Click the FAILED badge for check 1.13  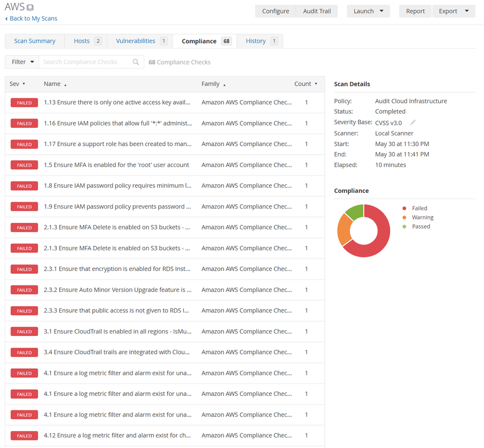pos(24,103)
